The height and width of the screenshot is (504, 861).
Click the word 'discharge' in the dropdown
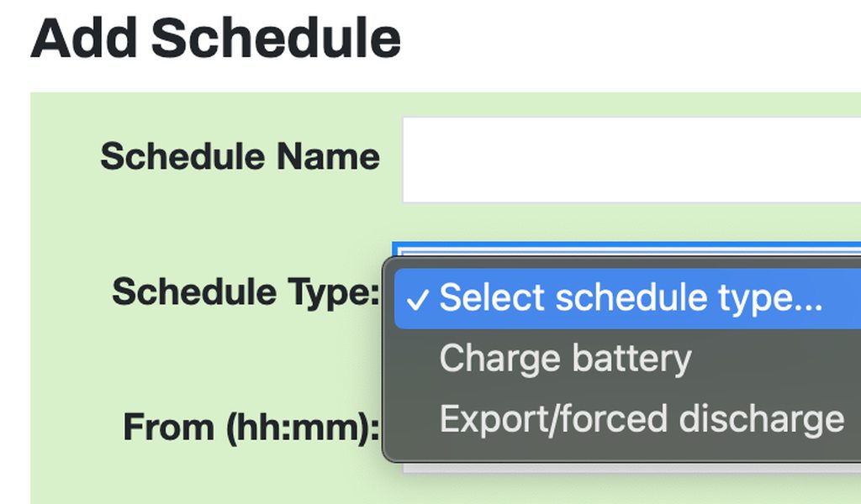(761, 418)
